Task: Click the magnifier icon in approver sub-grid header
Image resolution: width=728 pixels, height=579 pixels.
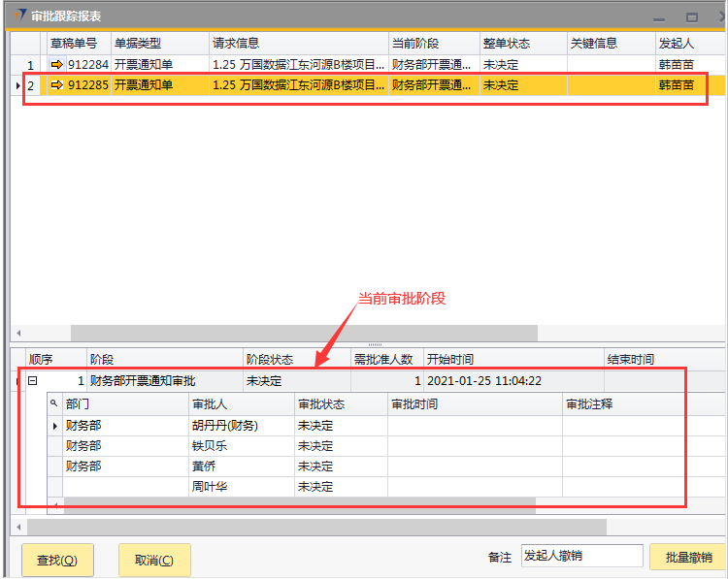Action: click(x=54, y=403)
